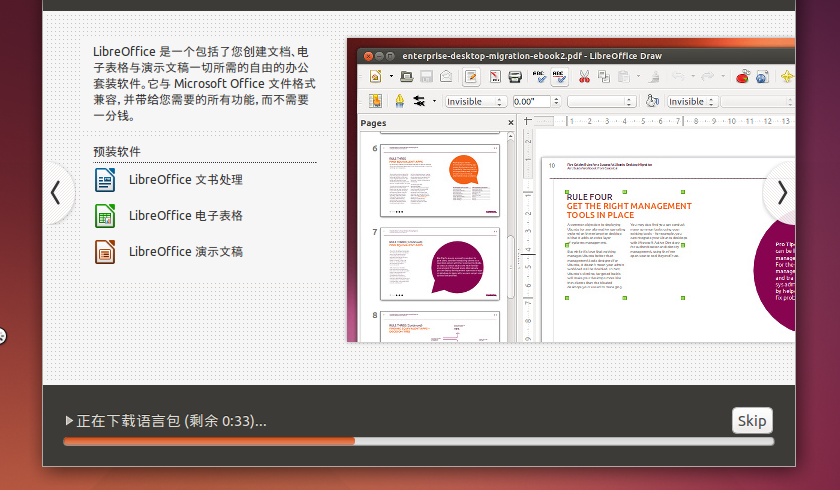Click the ruler origin corner box

coord(528,121)
